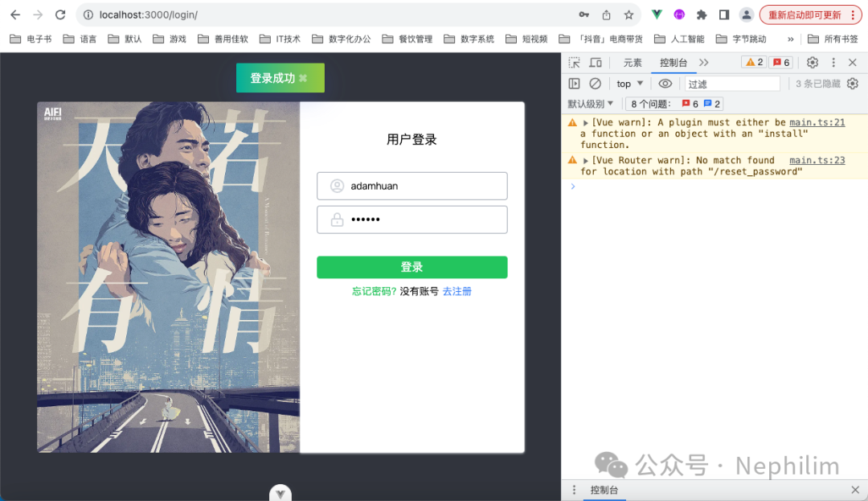This screenshot has height=501, width=868.
Task: Open DevTools settings gear
Action: click(x=812, y=63)
